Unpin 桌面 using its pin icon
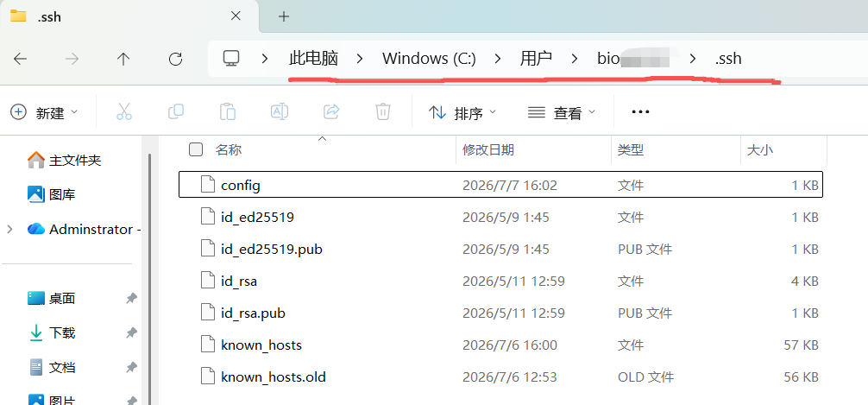The height and width of the screenshot is (405, 868). pyautogui.click(x=131, y=299)
